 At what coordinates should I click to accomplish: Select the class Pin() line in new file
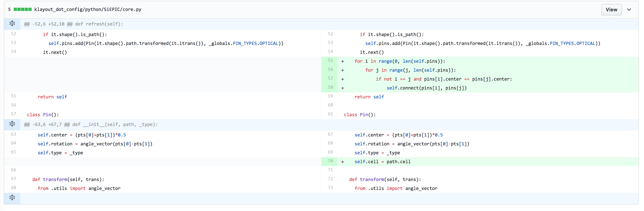click(359, 115)
